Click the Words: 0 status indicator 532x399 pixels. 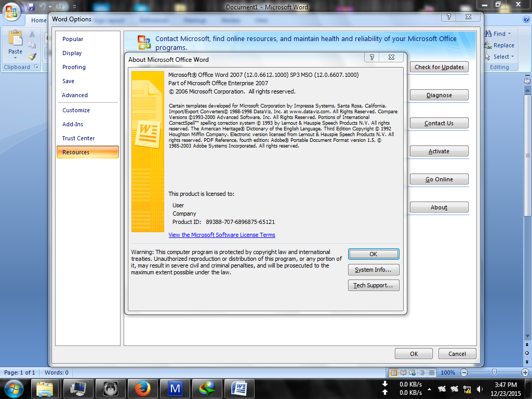tap(56, 373)
